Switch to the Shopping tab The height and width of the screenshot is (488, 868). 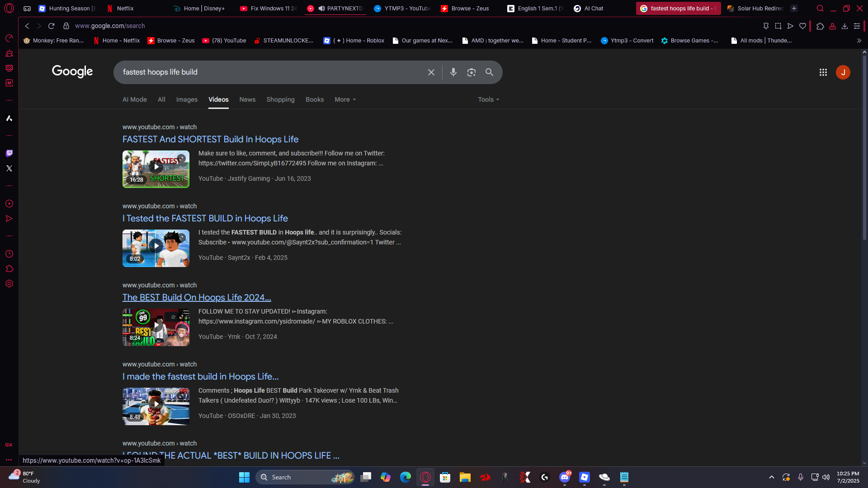pyautogui.click(x=280, y=99)
